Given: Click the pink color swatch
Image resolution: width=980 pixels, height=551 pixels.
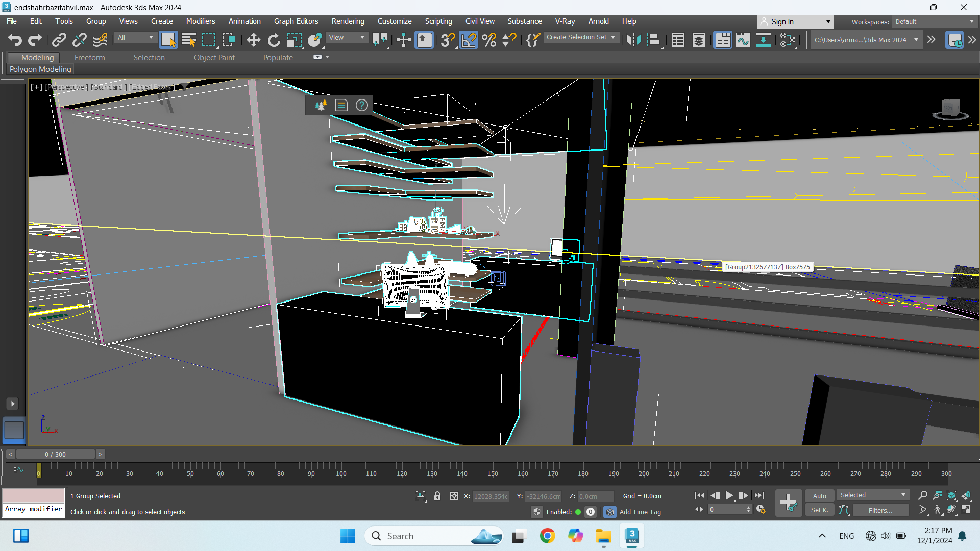Looking at the screenshot, I should pyautogui.click(x=34, y=495).
